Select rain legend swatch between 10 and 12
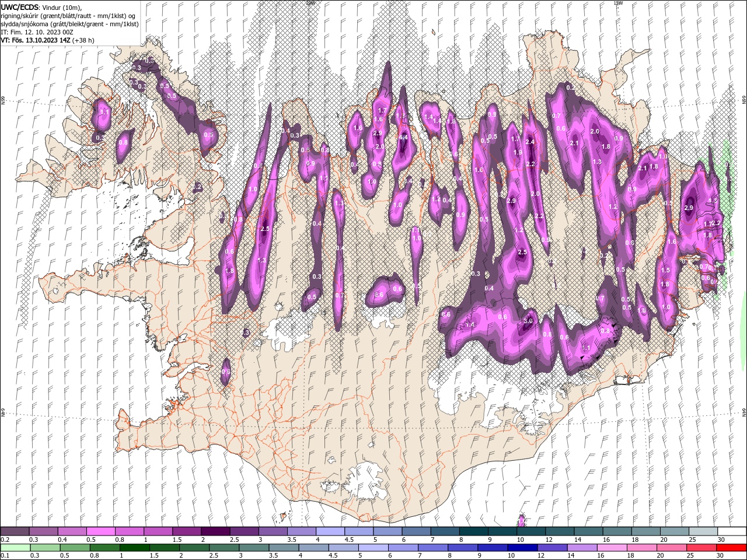Screen dimensions: 747x560 (x=522, y=548)
